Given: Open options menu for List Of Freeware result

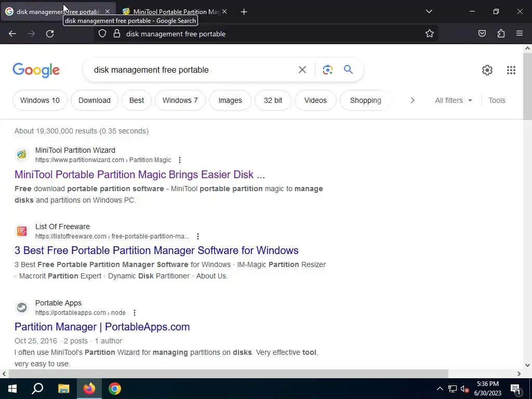Looking at the screenshot, I should click(x=198, y=236).
